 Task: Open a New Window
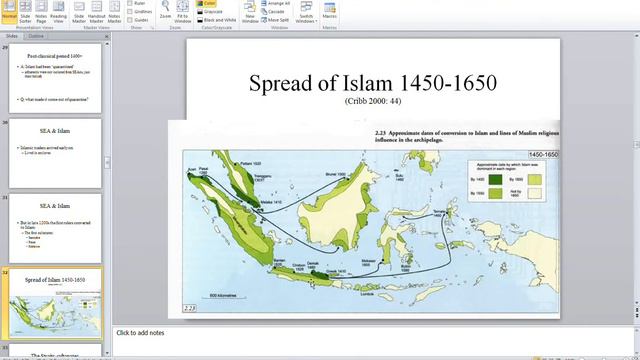click(250, 11)
